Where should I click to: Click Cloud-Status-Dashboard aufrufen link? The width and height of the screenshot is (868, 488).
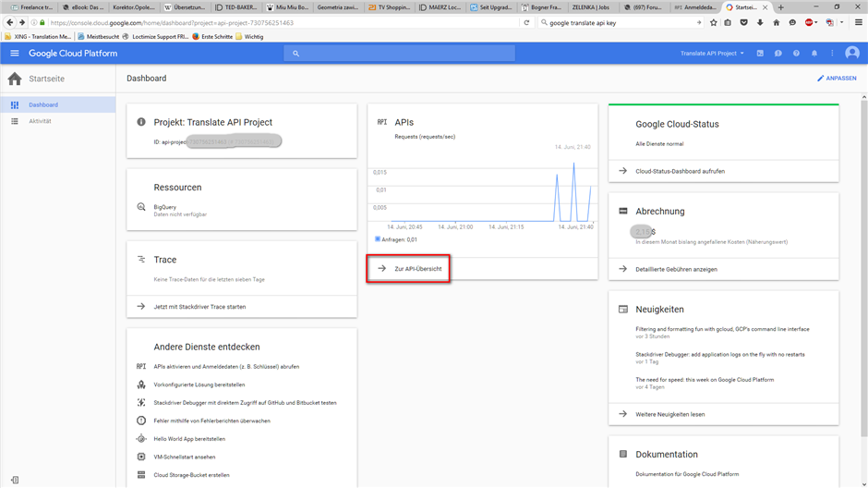tap(680, 171)
